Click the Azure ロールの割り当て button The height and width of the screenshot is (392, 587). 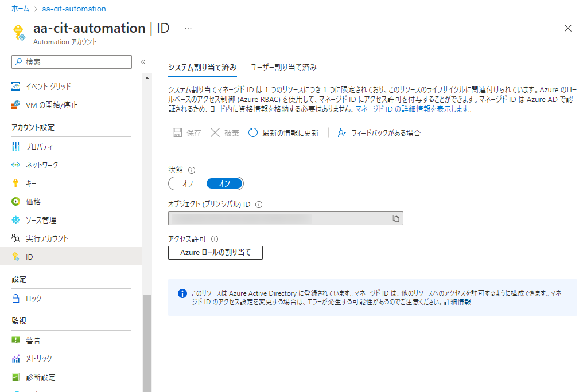215,252
